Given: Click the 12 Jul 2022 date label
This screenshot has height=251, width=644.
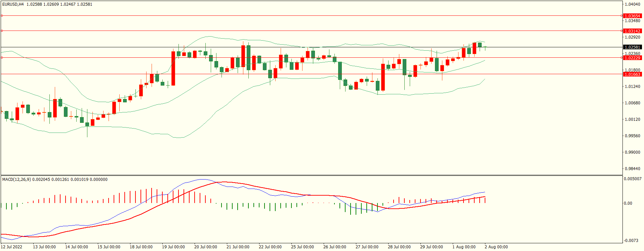Looking at the screenshot, I should [11, 247].
